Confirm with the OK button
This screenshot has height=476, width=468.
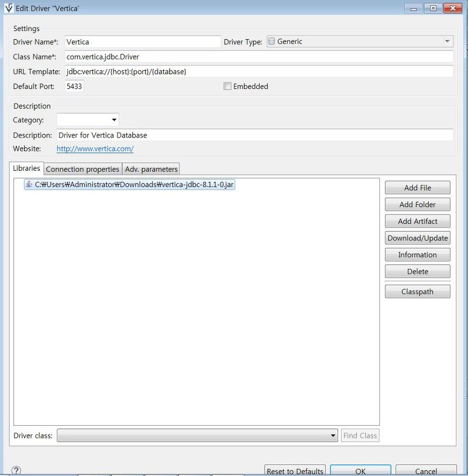(360, 471)
